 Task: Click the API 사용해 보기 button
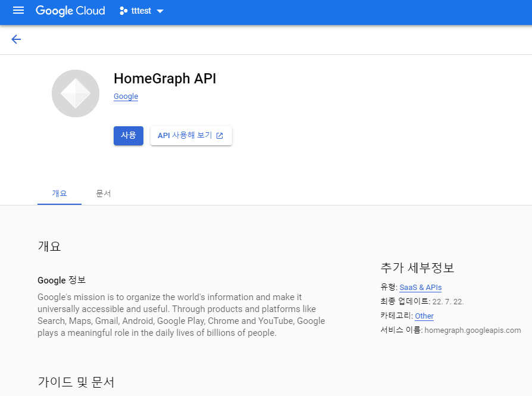tap(191, 136)
